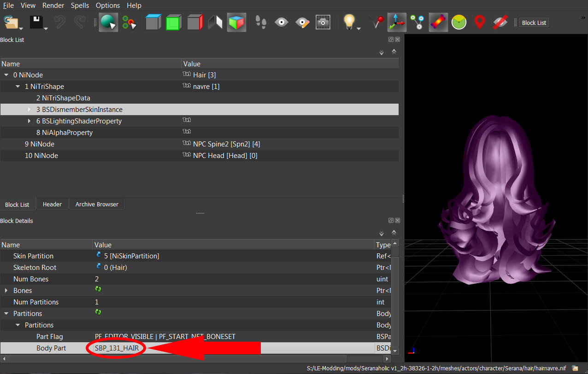Expand the Bones row in Block Details
Viewport: 588px width, 374px height.
coord(6,291)
